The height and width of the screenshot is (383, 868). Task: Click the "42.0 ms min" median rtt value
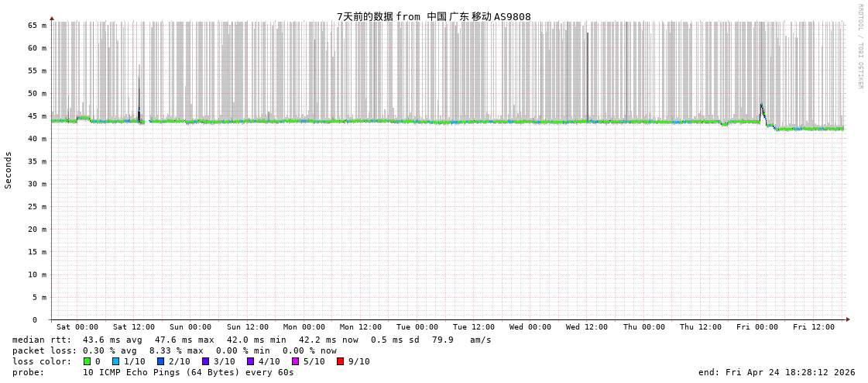tap(256, 340)
